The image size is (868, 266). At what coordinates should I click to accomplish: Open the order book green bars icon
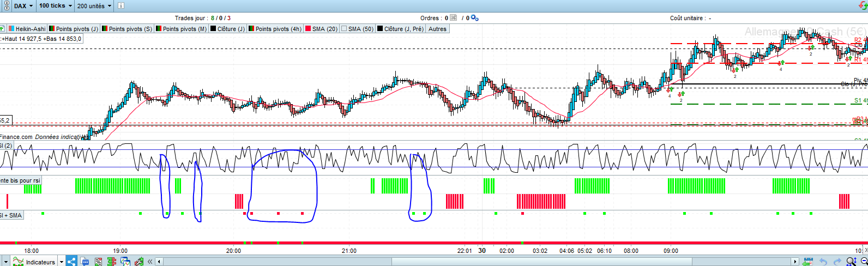click(x=112, y=262)
